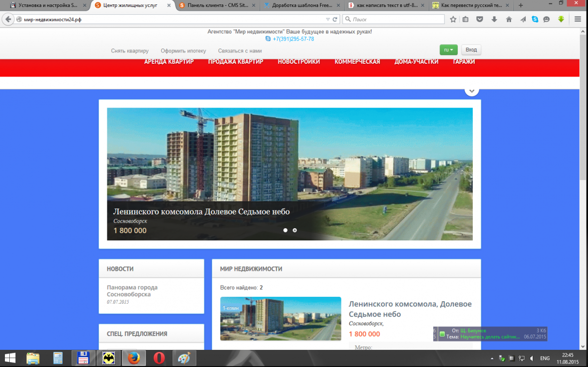Open the 'Дома-участки' menu item
The image size is (588, 367).
pyautogui.click(x=416, y=62)
